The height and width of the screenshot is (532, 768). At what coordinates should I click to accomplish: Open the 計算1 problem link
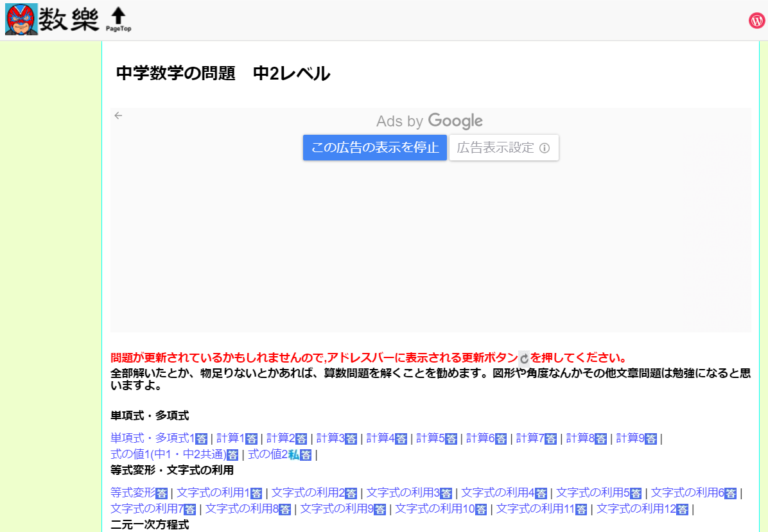231,438
